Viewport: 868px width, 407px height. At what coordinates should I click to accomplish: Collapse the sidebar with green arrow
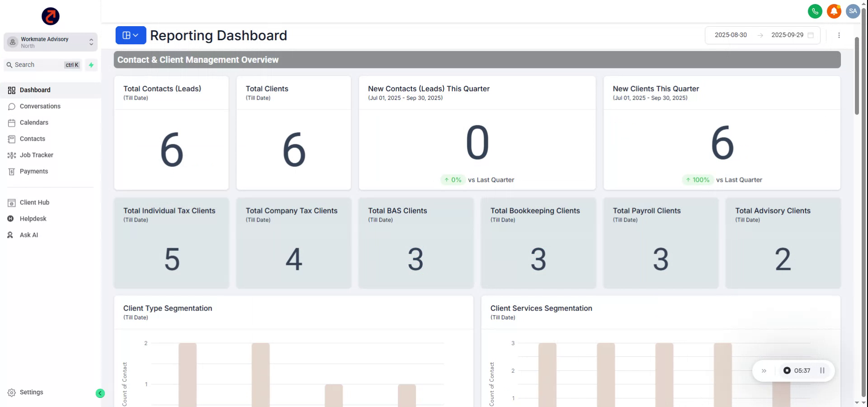(x=100, y=393)
